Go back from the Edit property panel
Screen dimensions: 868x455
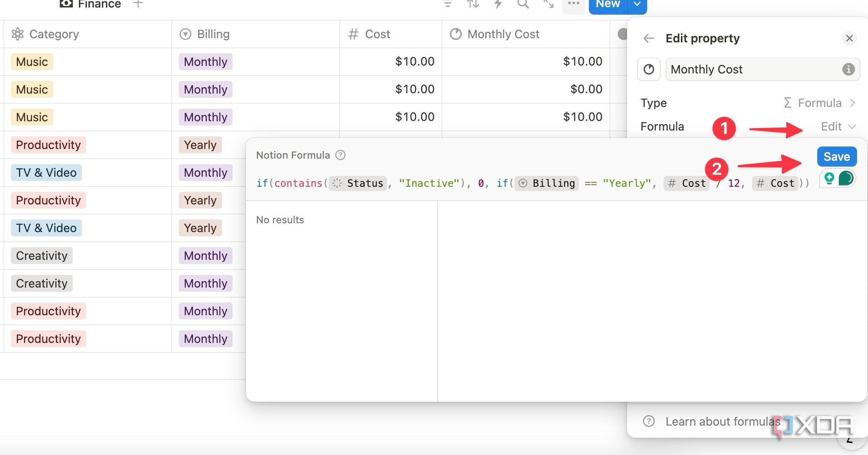[648, 38]
